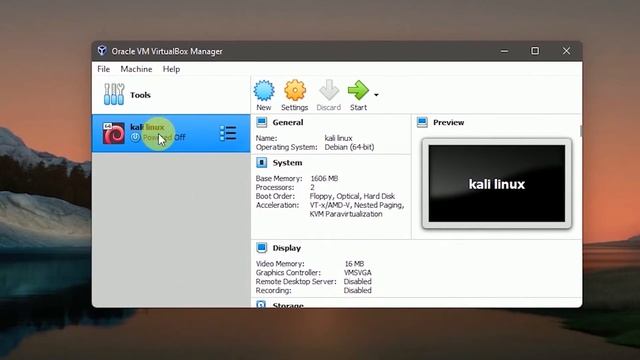This screenshot has width=640, height=360.
Task: Start the VM with green arrow
Action: click(x=358, y=90)
